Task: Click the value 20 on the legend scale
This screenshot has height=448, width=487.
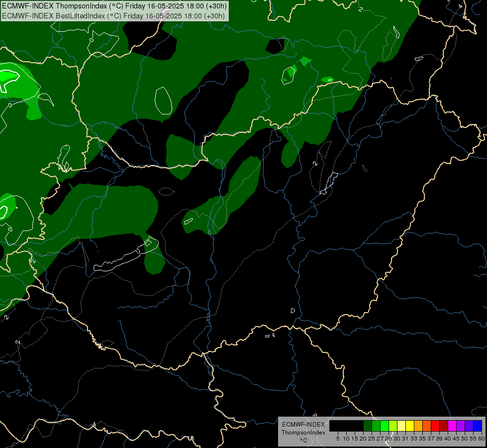Action: click(363, 439)
